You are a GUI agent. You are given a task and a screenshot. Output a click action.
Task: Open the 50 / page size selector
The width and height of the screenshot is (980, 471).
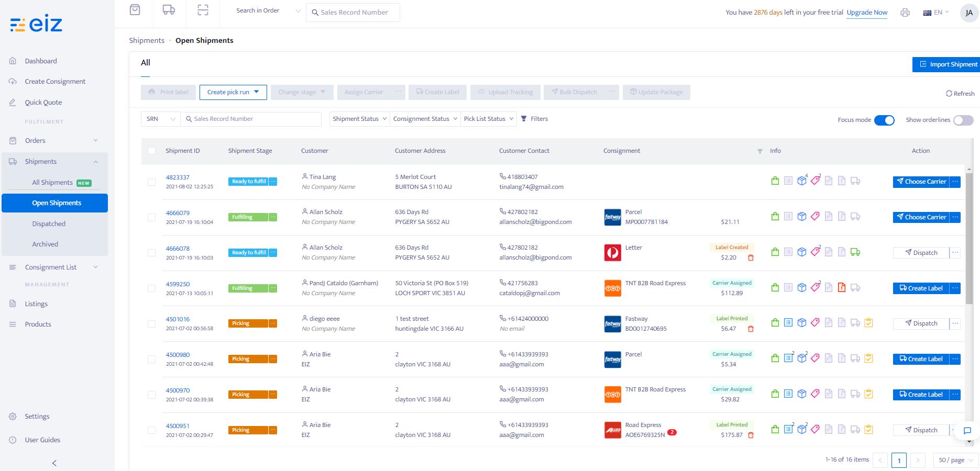pos(955,460)
